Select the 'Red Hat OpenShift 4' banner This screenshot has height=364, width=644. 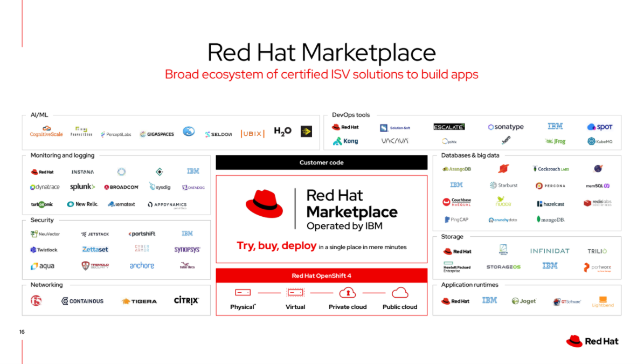click(x=322, y=276)
